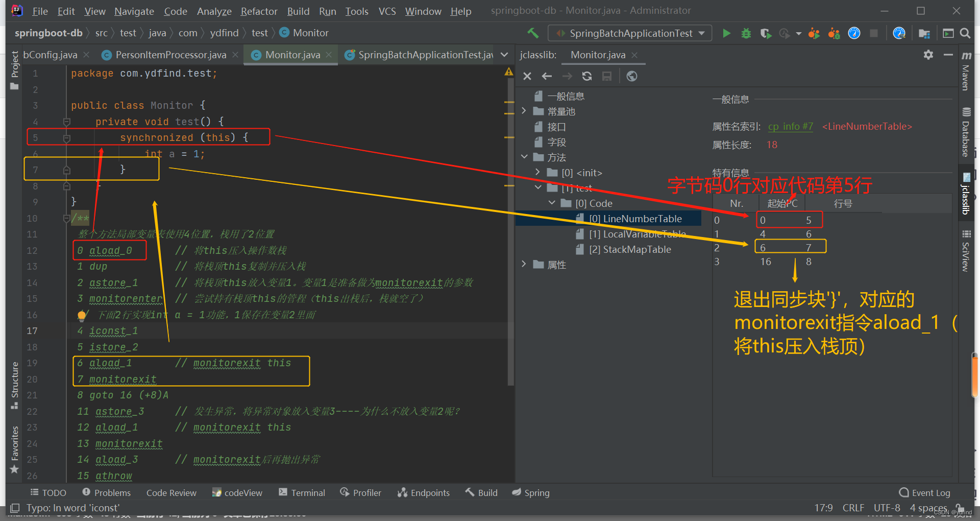The height and width of the screenshot is (521, 980).
Task: Open project structure icon in toolbar
Action: click(x=924, y=33)
